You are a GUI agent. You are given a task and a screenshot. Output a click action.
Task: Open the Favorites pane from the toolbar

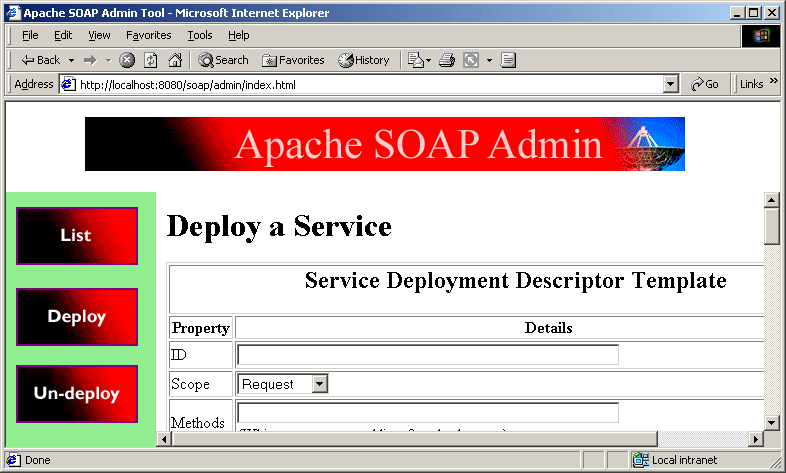coord(293,60)
